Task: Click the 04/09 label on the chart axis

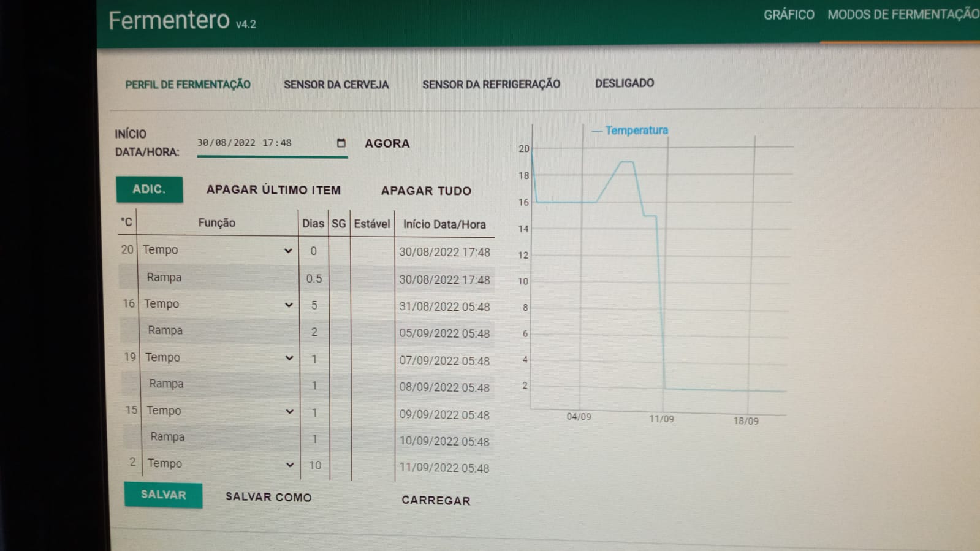Action: 579,417
